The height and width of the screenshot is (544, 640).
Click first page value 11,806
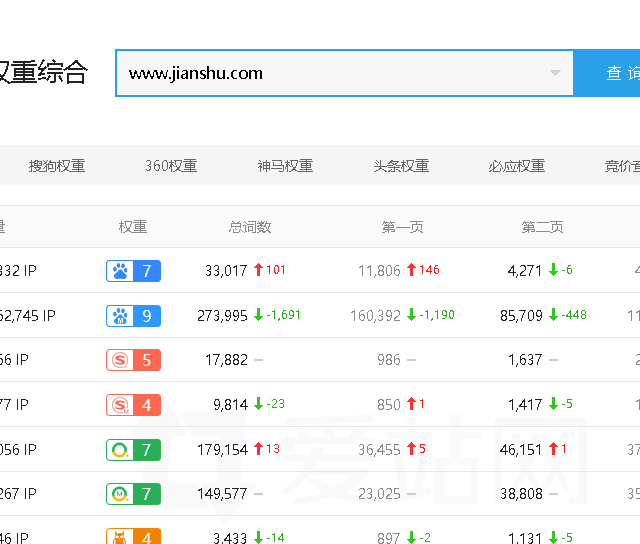pos(379,271)
